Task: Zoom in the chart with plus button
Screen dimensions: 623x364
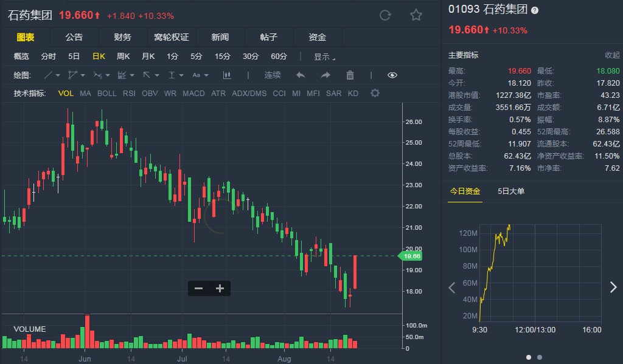Action: [x=220, y=289]
